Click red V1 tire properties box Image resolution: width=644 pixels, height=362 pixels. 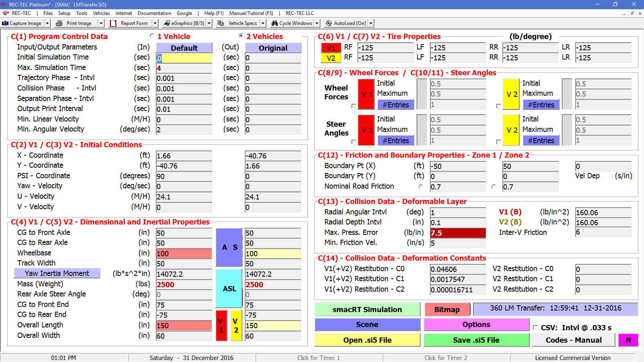click(x=331, y=47)
